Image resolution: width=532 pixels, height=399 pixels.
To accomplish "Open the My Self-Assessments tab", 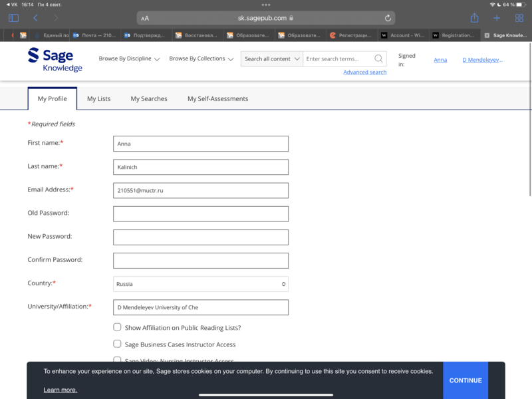I will [x=217, y=98].
